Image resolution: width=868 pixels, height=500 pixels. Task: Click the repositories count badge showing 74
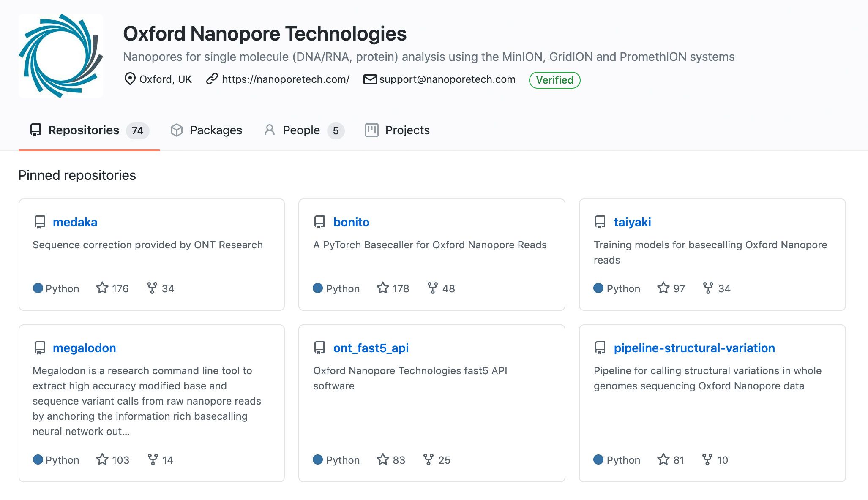pos(138,131)
